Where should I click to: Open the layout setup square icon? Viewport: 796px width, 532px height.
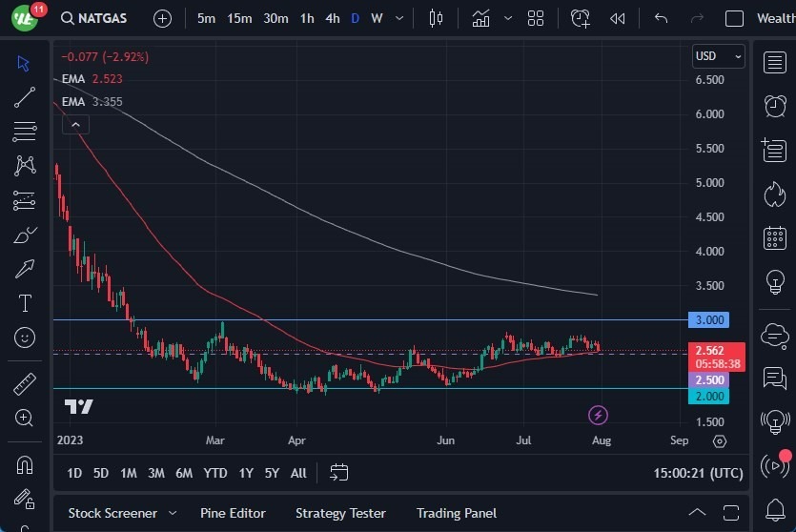click(x=734, y=19)
